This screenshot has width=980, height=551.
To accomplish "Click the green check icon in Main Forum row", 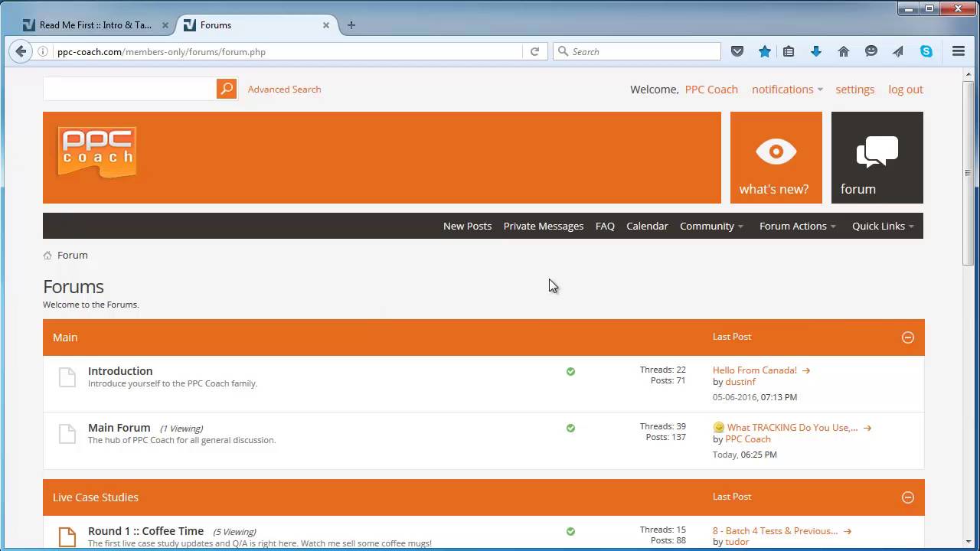I will [x=570, y=428].
